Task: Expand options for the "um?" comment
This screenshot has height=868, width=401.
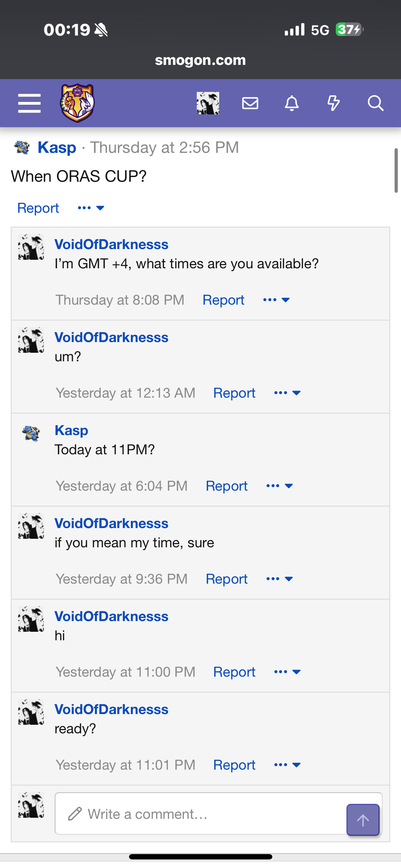Action: point(287,393)
